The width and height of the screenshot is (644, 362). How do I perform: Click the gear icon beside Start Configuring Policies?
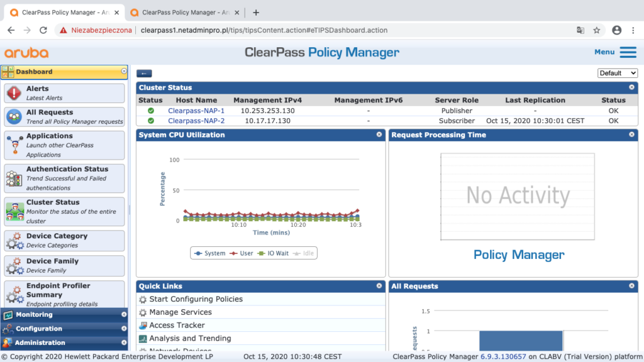pos(143,300)
